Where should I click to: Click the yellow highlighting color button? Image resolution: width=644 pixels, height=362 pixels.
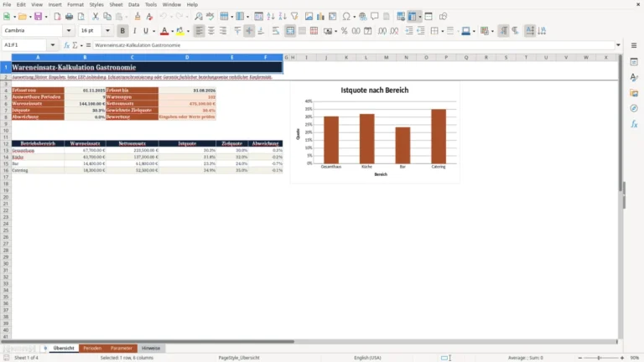point(180,31)
